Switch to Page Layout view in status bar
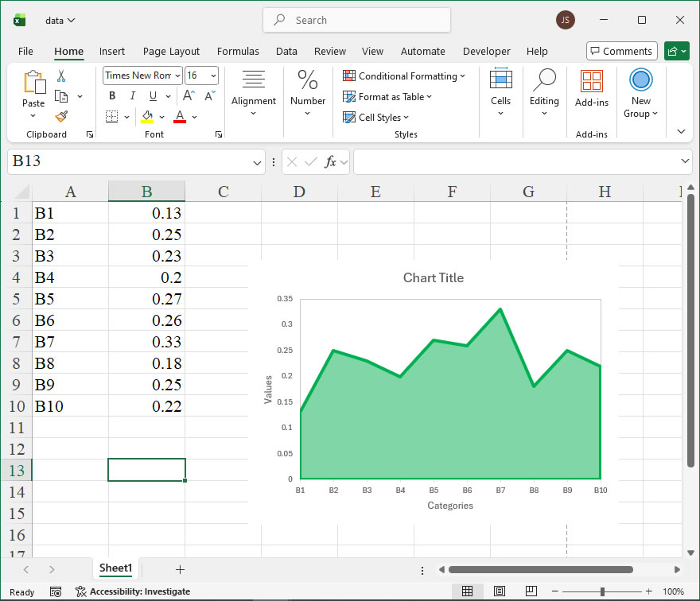Viewport: 700px width, 601px height. click(x=499, y=591)
